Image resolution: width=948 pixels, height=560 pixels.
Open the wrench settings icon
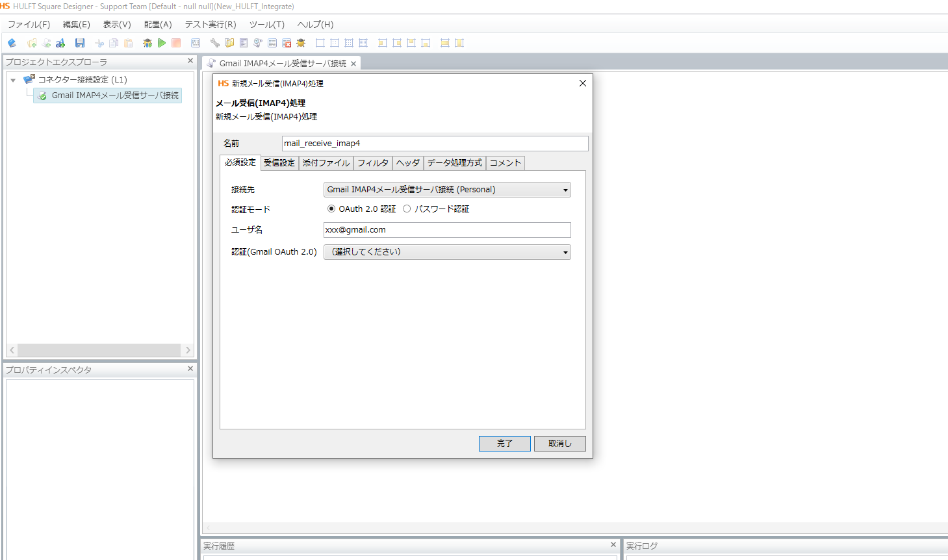click(x=215, y=43)
